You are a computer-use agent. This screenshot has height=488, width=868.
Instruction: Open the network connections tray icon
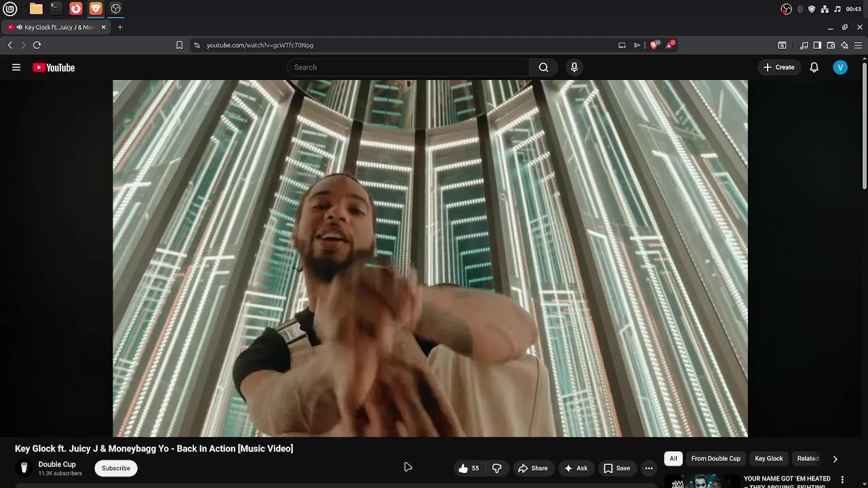[825, 9]
